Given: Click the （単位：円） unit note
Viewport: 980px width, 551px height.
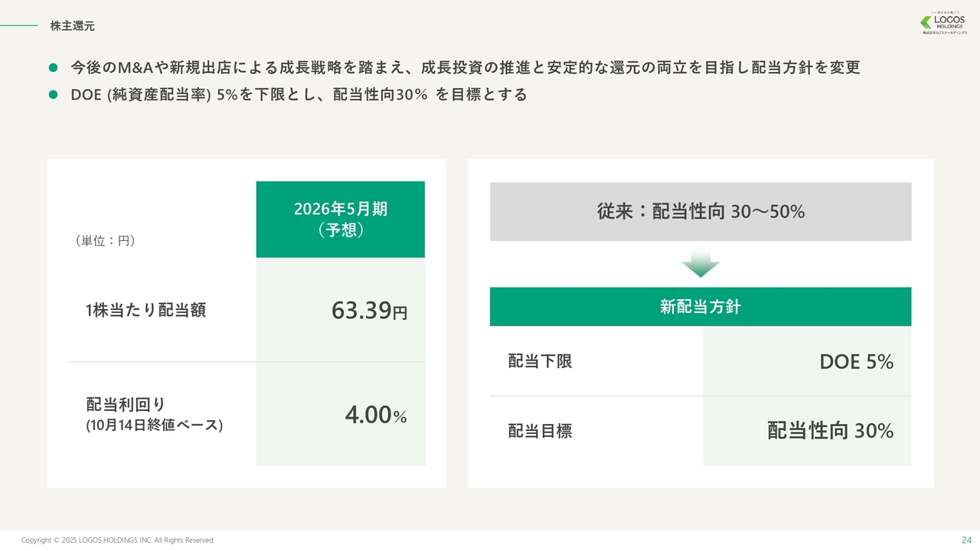Looking at the screenshot, I should click(x=105, y=240).
